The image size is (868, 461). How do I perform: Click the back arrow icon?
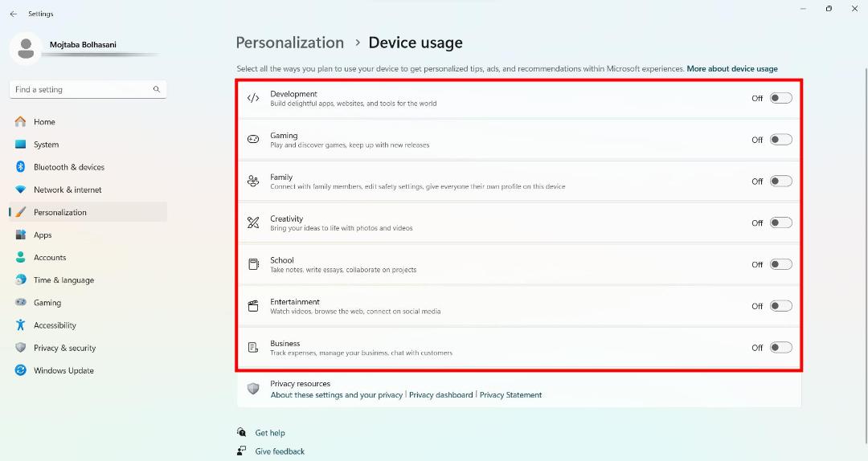[x=14, y=14]
